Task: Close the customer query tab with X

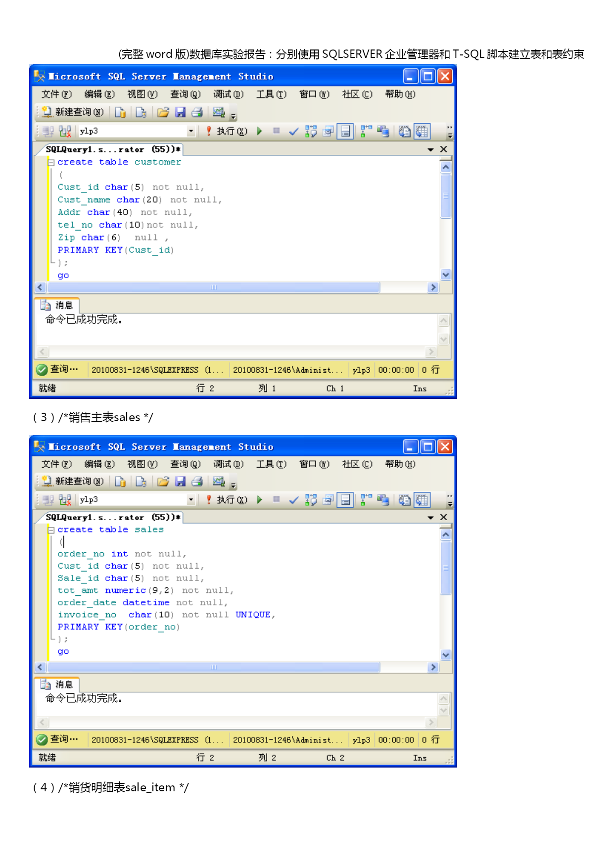Action: [x=444, y=149]
